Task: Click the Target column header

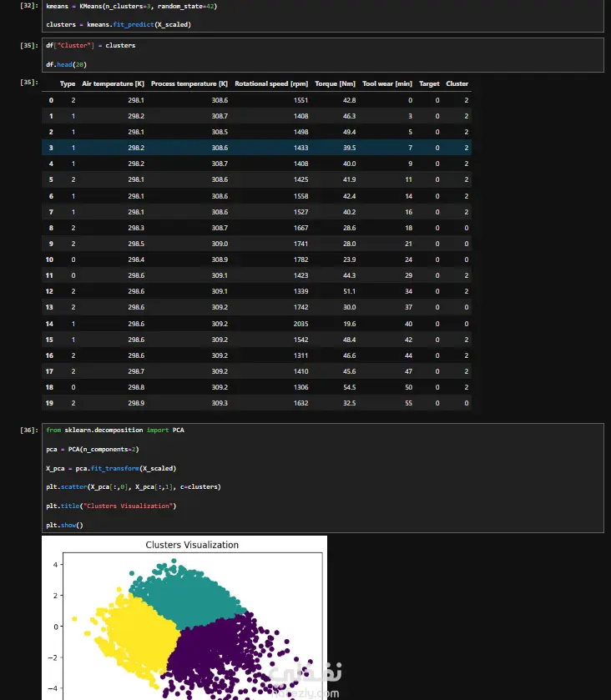Action: [429, 83]
